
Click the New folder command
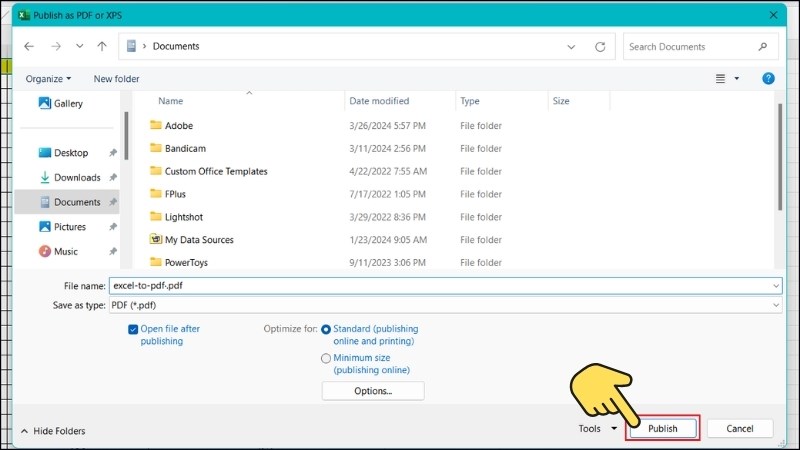[116, 79]
